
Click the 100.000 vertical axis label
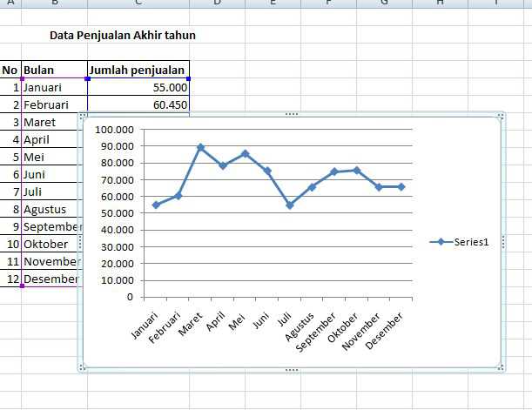point(115,129)
